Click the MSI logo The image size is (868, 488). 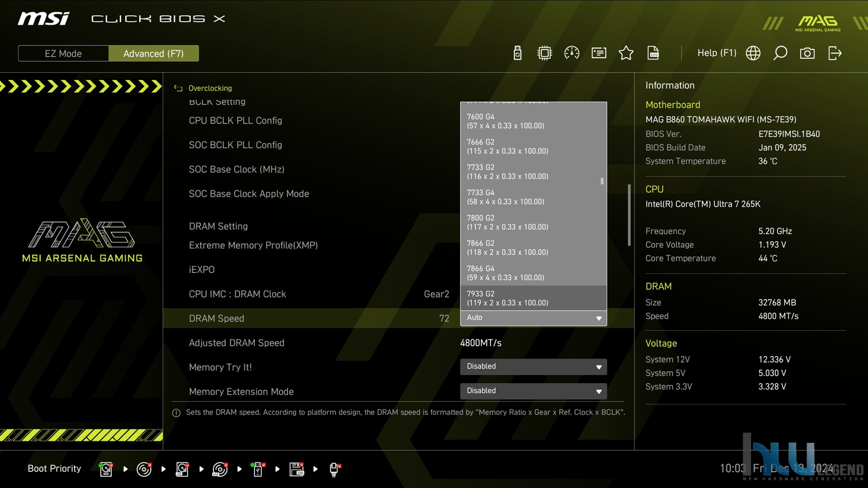pos(44,19)
